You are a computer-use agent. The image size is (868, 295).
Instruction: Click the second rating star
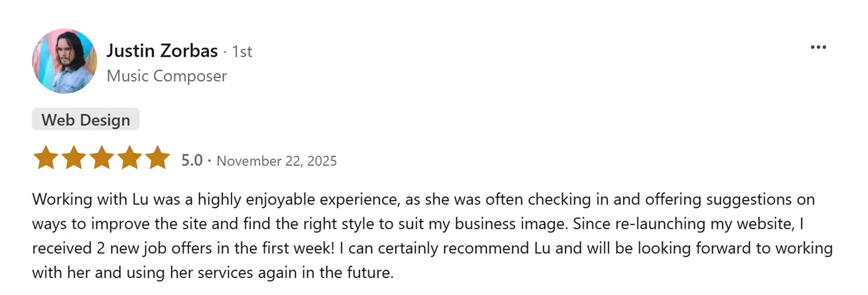[74, 158]
